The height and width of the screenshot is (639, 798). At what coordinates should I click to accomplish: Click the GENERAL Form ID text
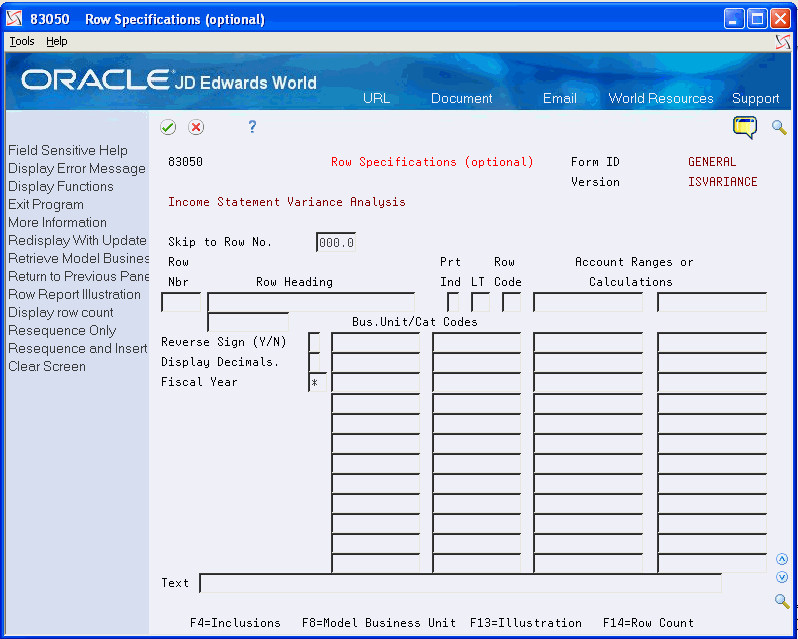pos(712,162)
